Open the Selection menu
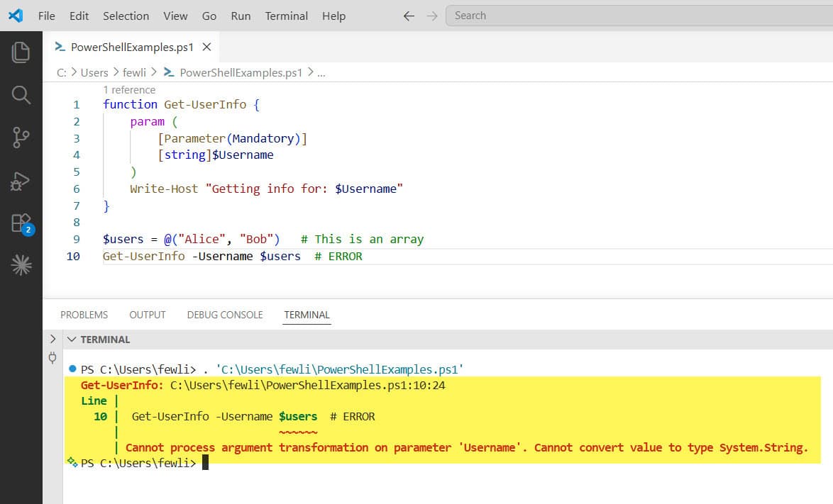Image resolution: width=833 pixels, height=504 pixels. (126, 16)
